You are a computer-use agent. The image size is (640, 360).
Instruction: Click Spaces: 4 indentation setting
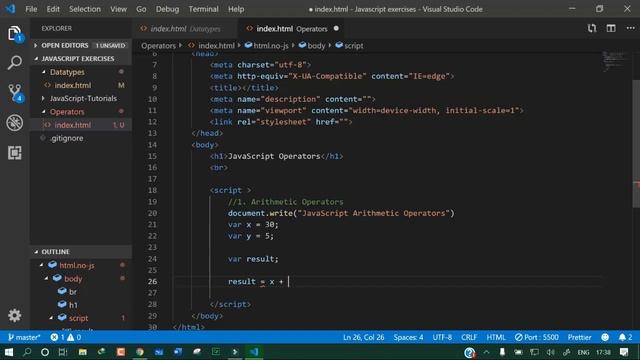click(408, 338)
